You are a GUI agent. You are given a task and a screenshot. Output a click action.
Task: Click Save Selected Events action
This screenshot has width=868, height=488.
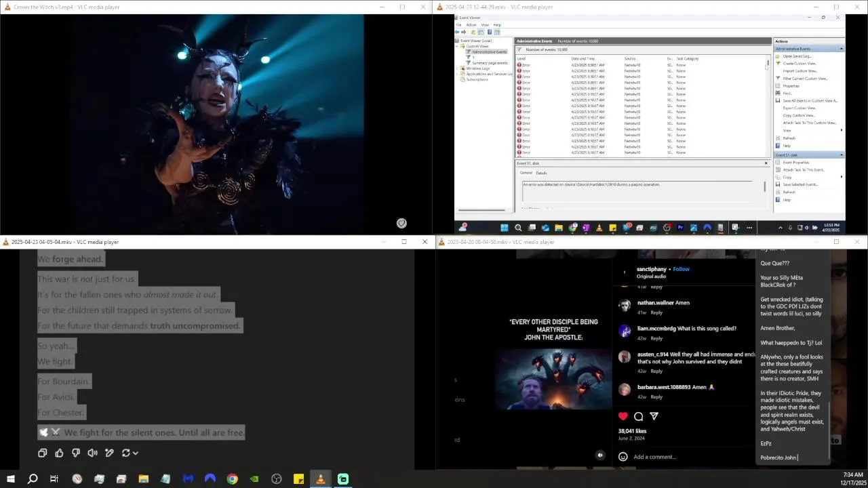[x=800, y=184]
